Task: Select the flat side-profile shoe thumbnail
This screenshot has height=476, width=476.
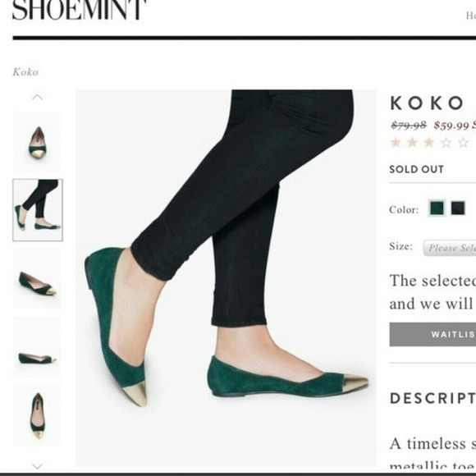Action: [x=37, y=347]
